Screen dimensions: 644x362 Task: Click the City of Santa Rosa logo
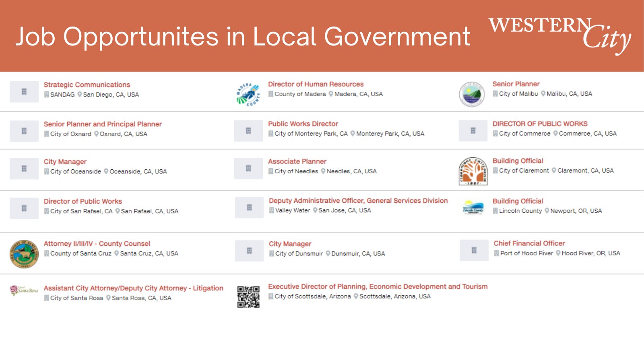24,290
